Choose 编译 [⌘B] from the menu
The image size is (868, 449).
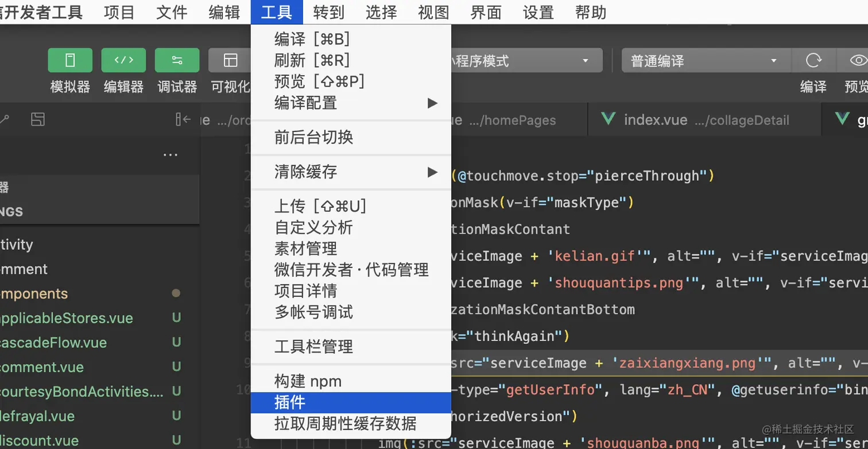point(351,39)
